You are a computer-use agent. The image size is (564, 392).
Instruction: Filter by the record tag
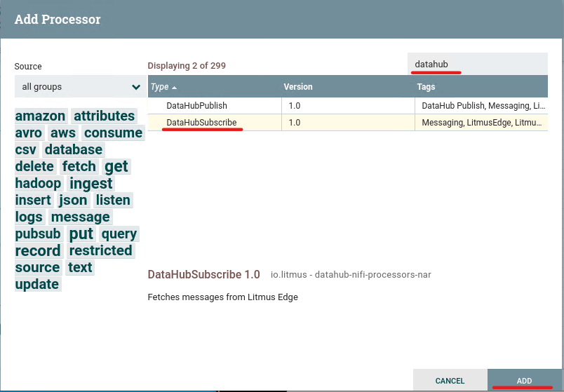pos(38,250)
